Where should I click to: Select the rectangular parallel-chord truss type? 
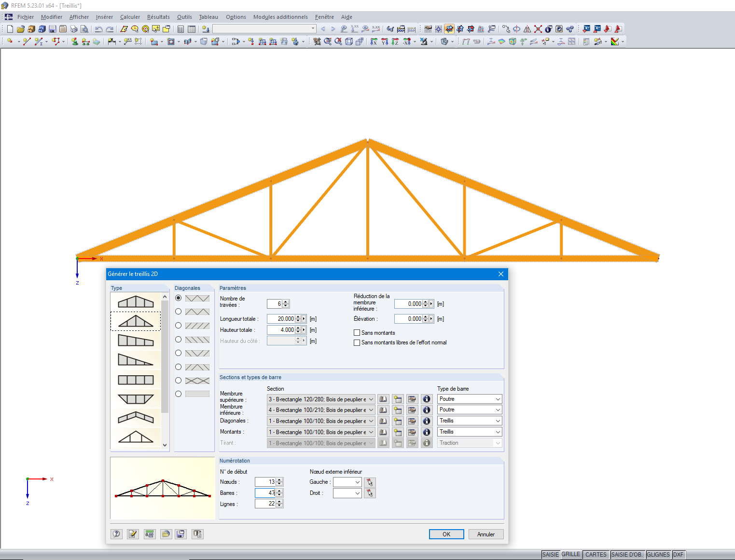(x=136, y=380)
